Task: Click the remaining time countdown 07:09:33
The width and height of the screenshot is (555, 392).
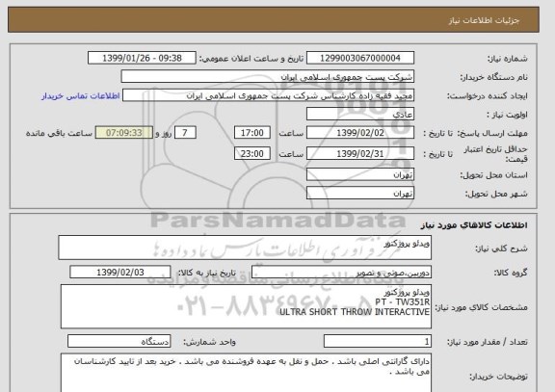Action: point(124,133)
